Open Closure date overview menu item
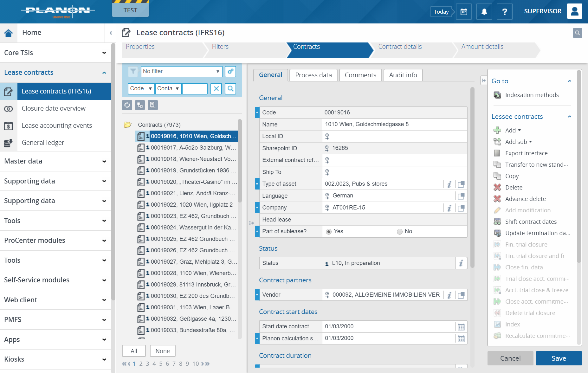Viewport: 588px width, 373px height. pyautogui.click(x=55, y=108)
